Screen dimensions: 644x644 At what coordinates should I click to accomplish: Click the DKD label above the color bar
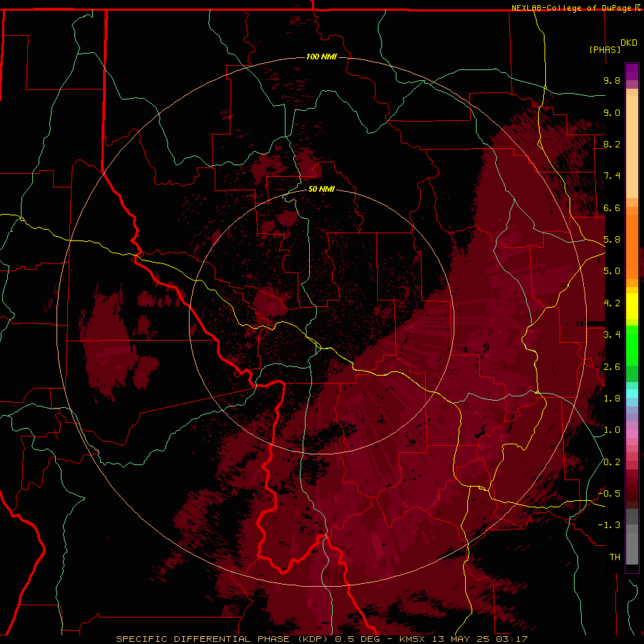click(x=629, y=43)
